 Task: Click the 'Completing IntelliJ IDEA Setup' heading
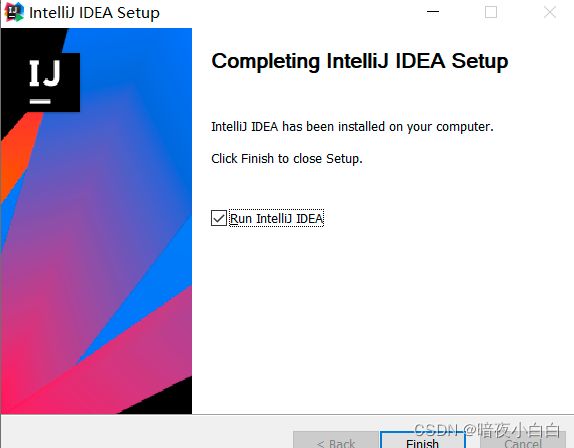click(359, 61)
